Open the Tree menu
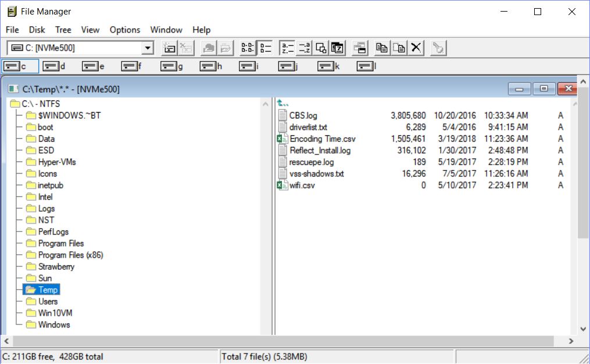The image size is (590, 364). click(63, 30)
